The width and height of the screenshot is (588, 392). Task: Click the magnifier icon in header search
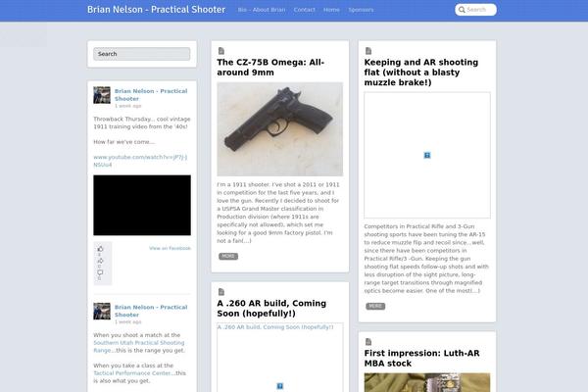tap(462, 10)
